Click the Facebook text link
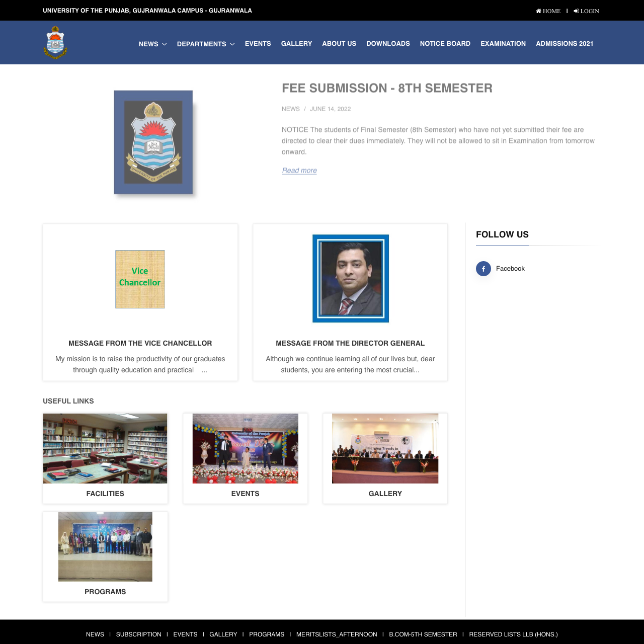 point(510,269)
